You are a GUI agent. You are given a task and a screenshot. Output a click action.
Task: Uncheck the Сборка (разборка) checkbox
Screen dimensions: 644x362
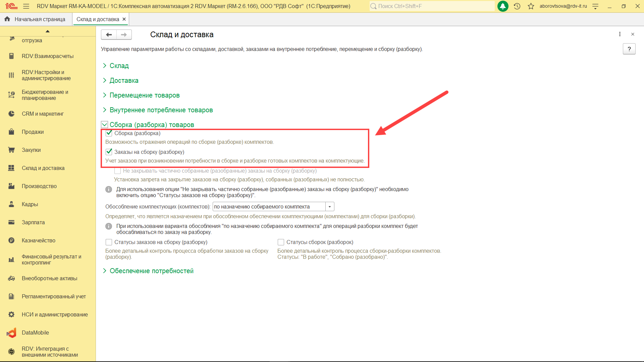pos(109,133)
